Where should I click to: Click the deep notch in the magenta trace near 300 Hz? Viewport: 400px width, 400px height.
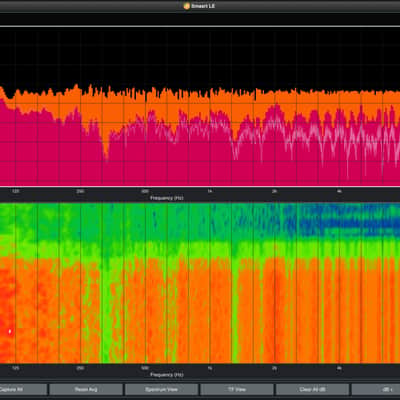click(106, 156)
